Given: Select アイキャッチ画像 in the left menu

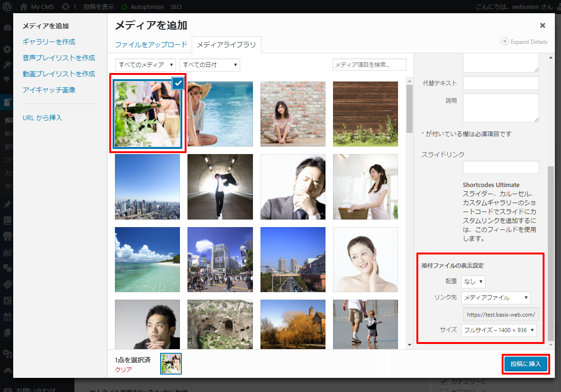Looking at the screenshot, I should [49, 90].
